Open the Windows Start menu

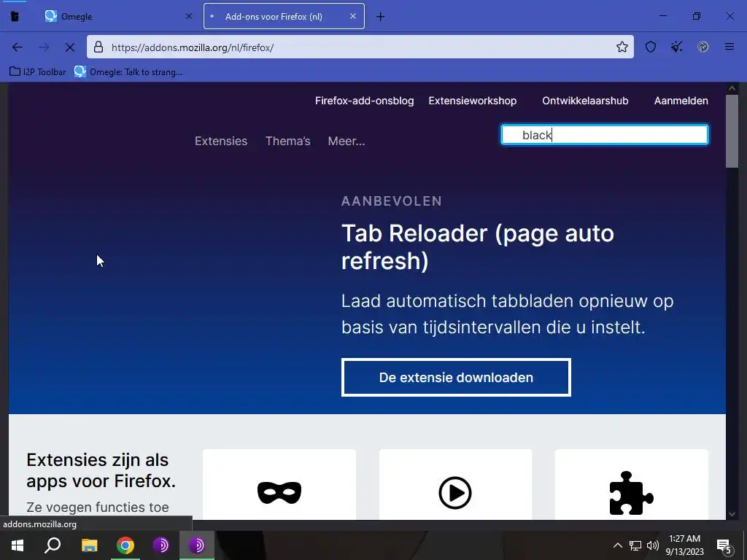tap(18, 545)
